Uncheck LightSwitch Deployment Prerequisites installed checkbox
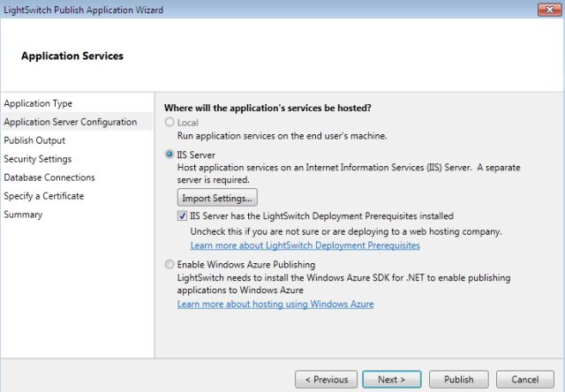Viewport: 565px width, 392px height. [x=183, y=216]
